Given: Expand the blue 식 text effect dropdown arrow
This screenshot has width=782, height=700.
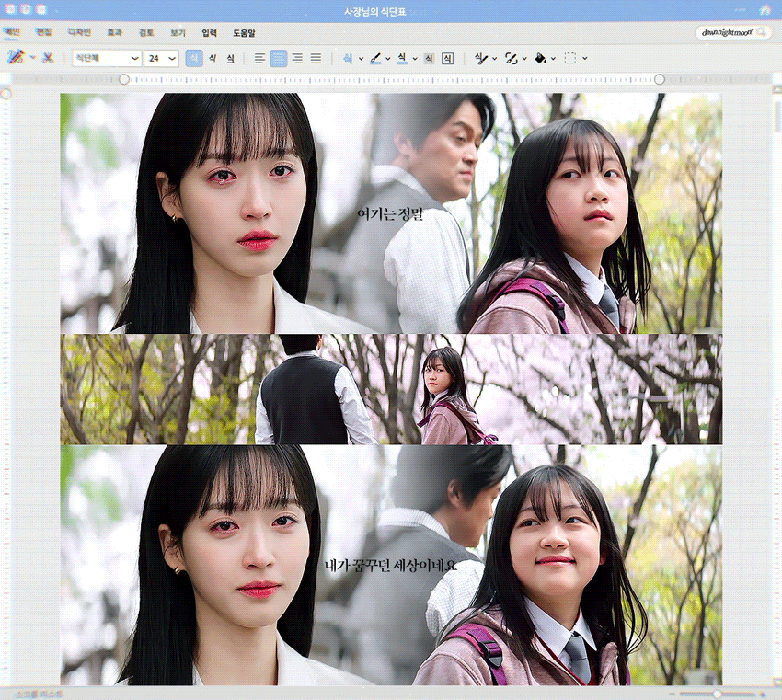Looking at the screenshot, I should (361, 59).
